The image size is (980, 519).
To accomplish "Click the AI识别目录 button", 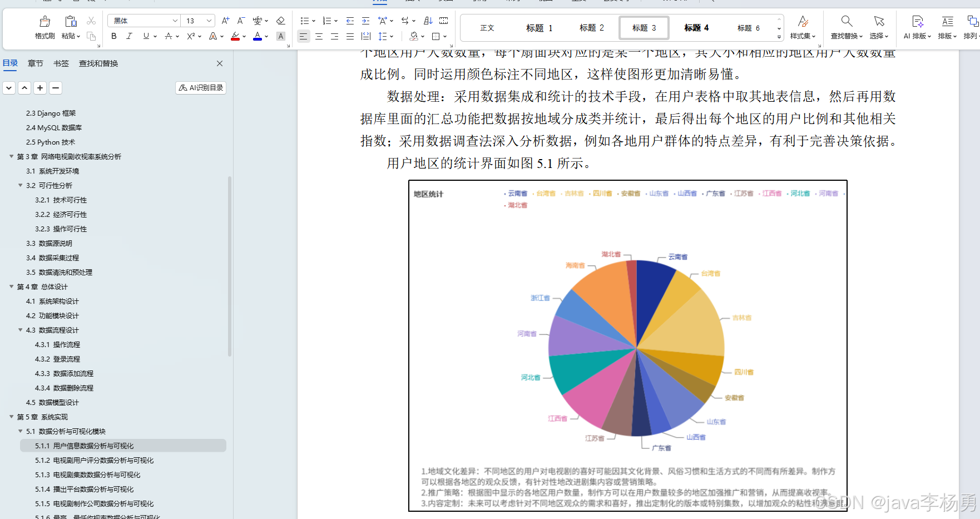I will (200, 87).
